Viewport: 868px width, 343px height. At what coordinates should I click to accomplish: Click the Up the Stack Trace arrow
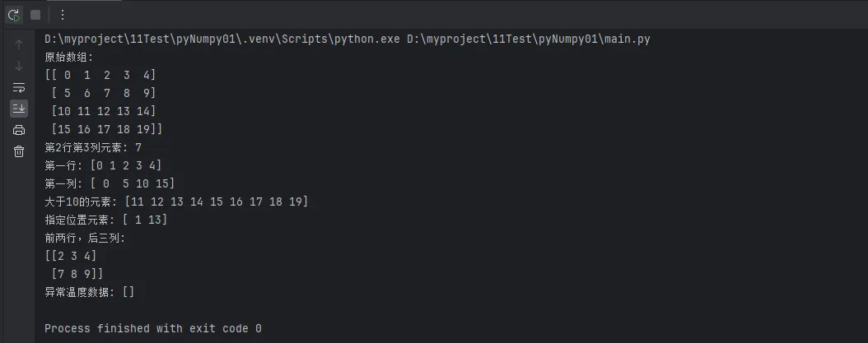pos(19,44)
